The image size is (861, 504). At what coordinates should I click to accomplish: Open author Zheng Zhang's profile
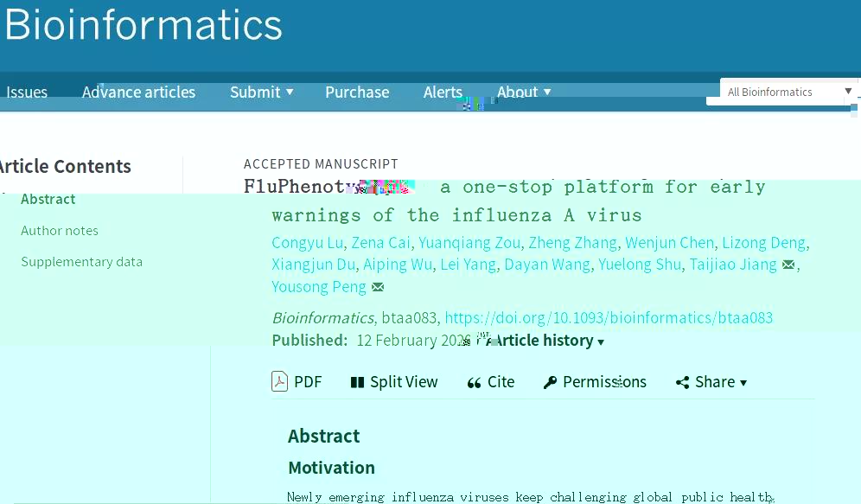click(573, 242)
